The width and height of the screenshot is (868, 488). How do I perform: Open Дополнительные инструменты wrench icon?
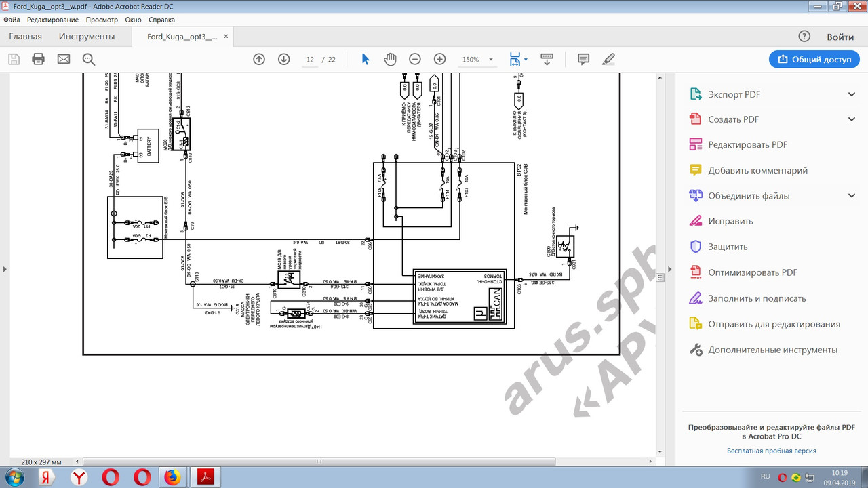(x=695, y=350)
